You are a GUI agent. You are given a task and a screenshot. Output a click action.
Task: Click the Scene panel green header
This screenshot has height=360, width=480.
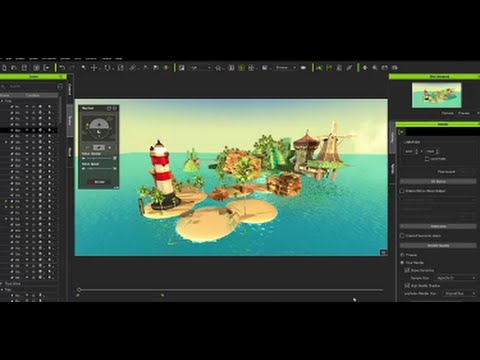coord(33,77)
